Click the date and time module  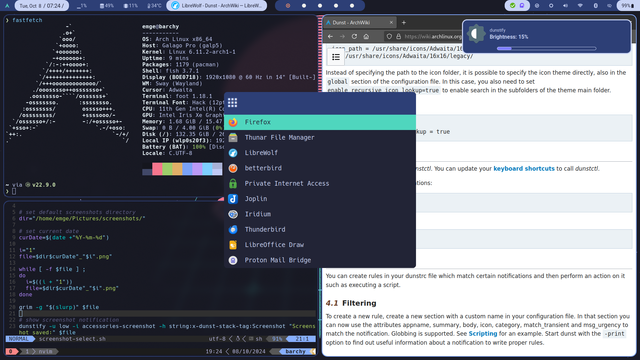pos(42,6)
